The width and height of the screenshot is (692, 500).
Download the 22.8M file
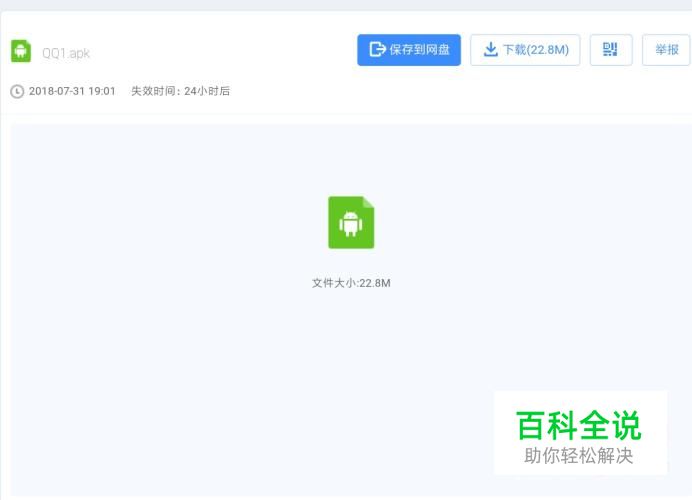[525, 50]
